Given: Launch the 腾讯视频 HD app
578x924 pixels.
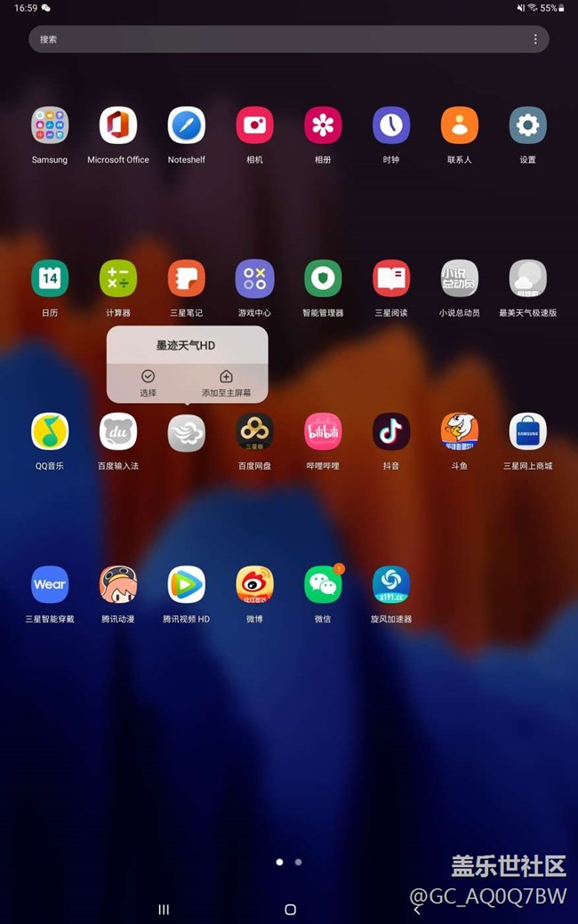Looking at the screenshot, I should (x=187, y=585).
